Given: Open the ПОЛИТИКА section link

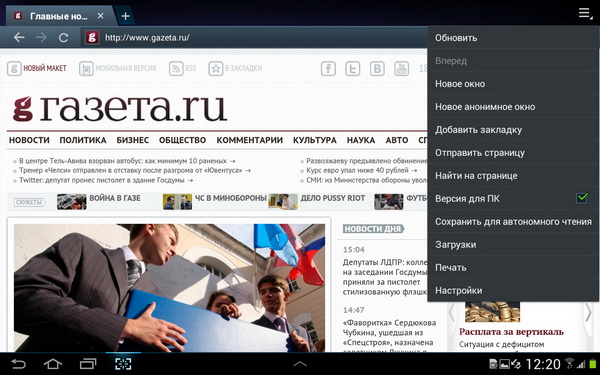Looking at the screenshot, I should pyautogui.click(x=83, y=140).
